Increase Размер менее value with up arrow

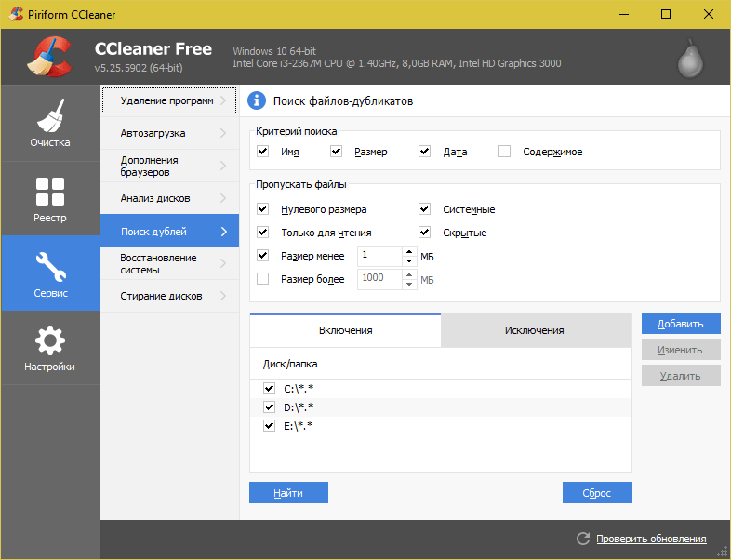point(409,251)
